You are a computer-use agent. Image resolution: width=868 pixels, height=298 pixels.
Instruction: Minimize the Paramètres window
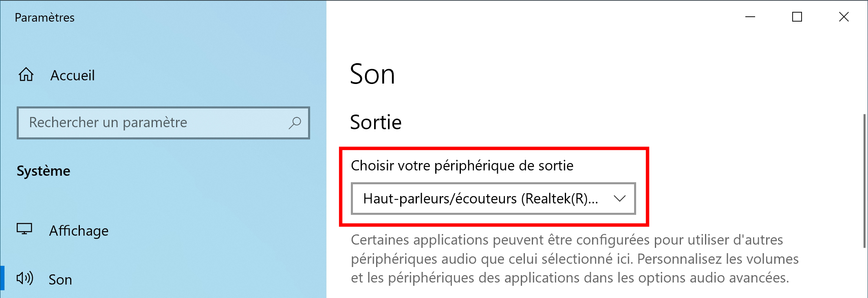coord(750,17)
